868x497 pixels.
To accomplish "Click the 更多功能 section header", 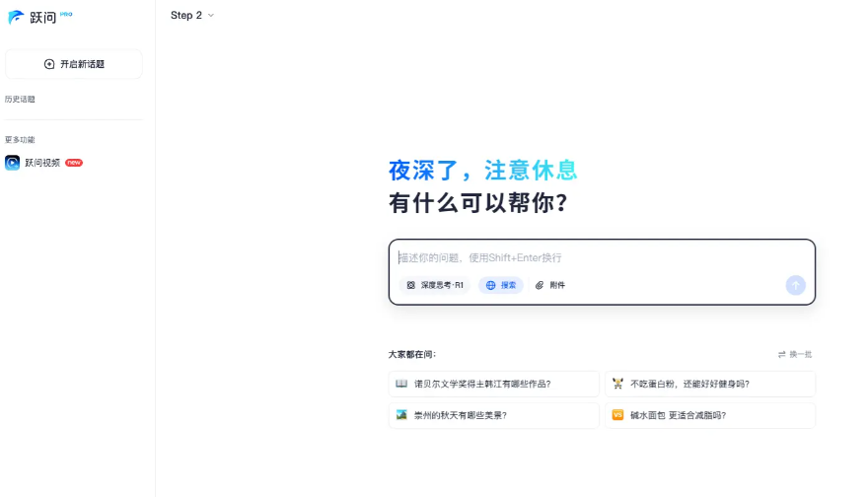I will tap(20, 140).
